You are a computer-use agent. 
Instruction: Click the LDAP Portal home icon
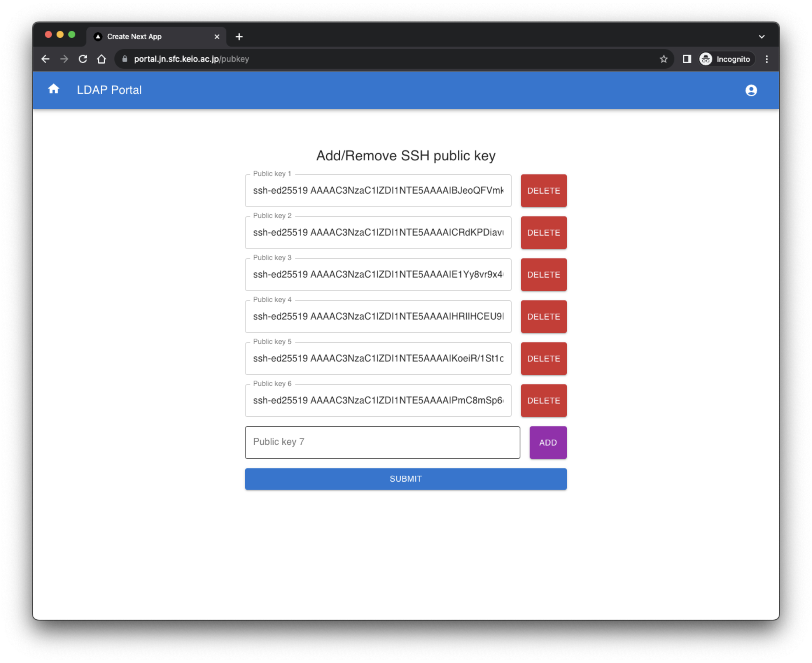click(x=53, y=90)
